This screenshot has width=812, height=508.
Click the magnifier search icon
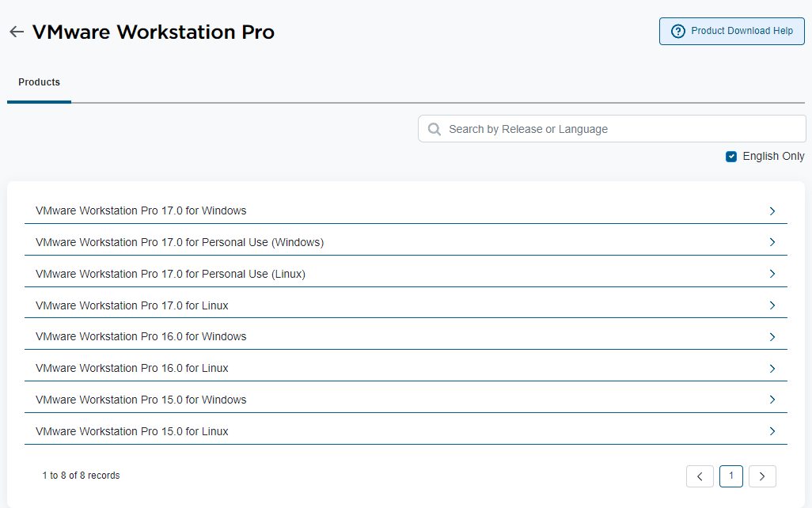(434, 129)
